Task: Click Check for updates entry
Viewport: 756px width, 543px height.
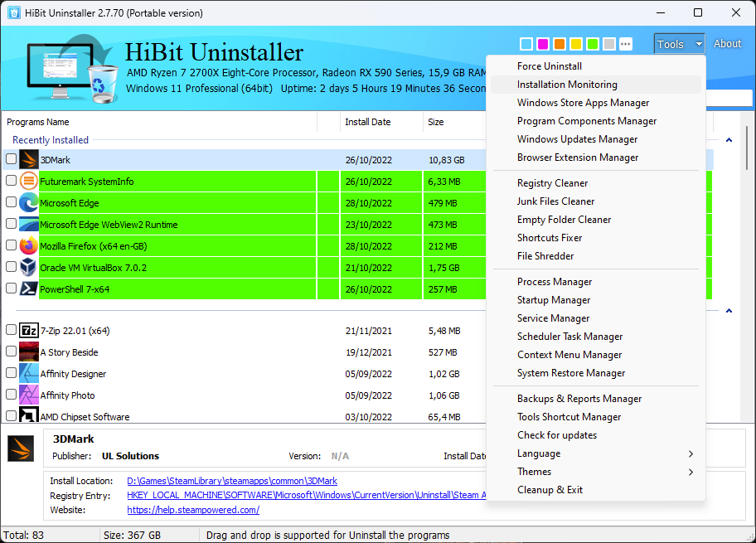Action: [x=596, y=435]
